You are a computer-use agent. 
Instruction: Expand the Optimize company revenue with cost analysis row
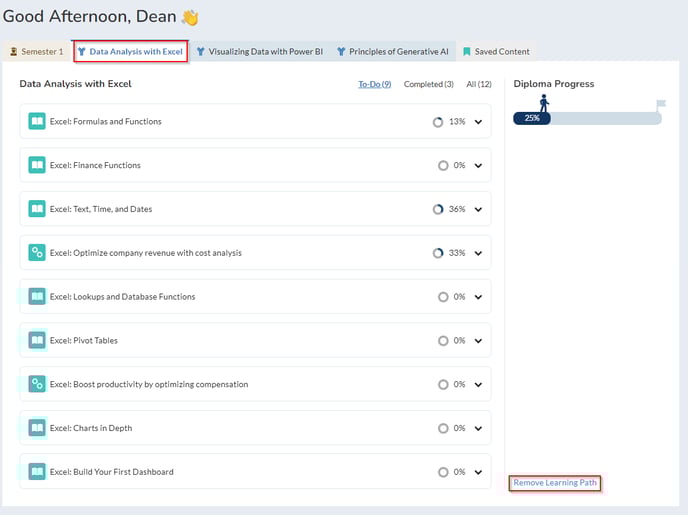(478, 253)
